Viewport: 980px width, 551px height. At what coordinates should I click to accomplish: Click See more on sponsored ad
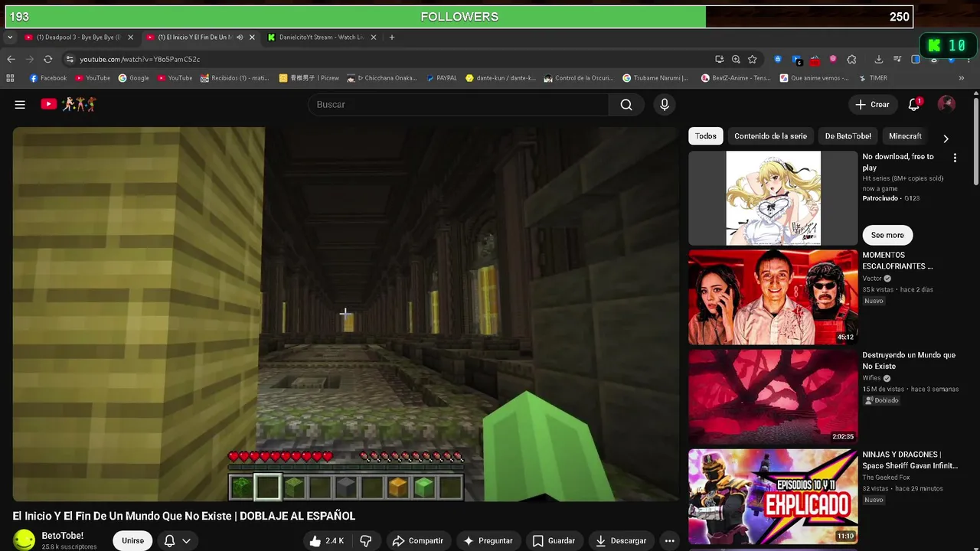(x=887, y=235)
